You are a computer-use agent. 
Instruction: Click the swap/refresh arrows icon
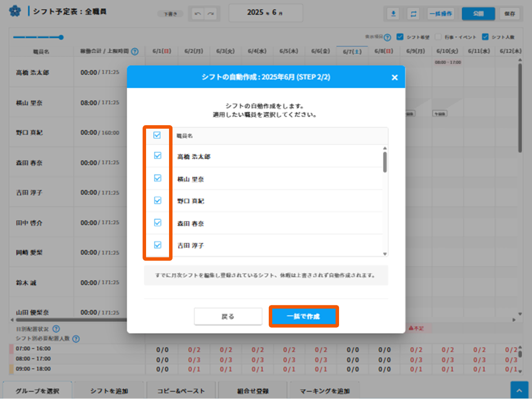click(413, 14)
